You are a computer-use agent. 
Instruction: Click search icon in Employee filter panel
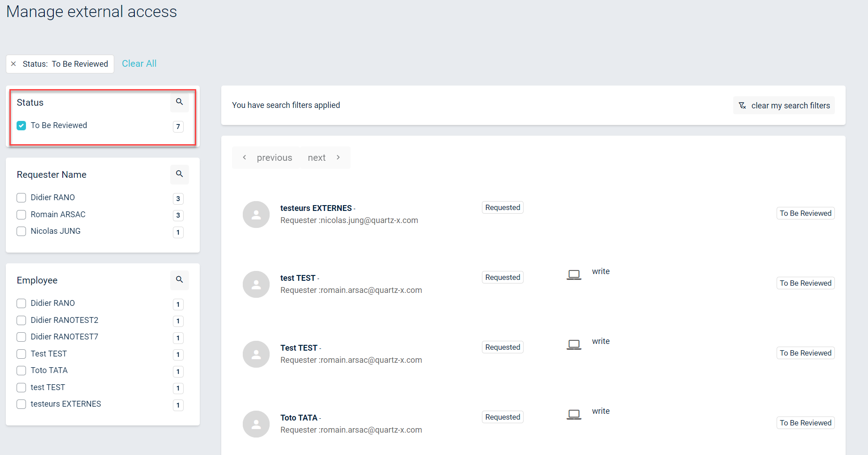tap(179, 280)
